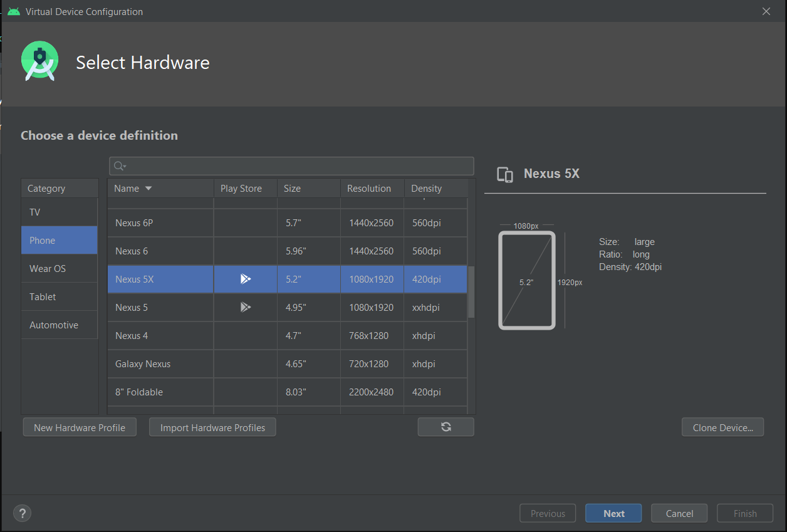Close the Virtual Device Configuration window
This screenshot has height=532, width=787.
click(766, 11)
